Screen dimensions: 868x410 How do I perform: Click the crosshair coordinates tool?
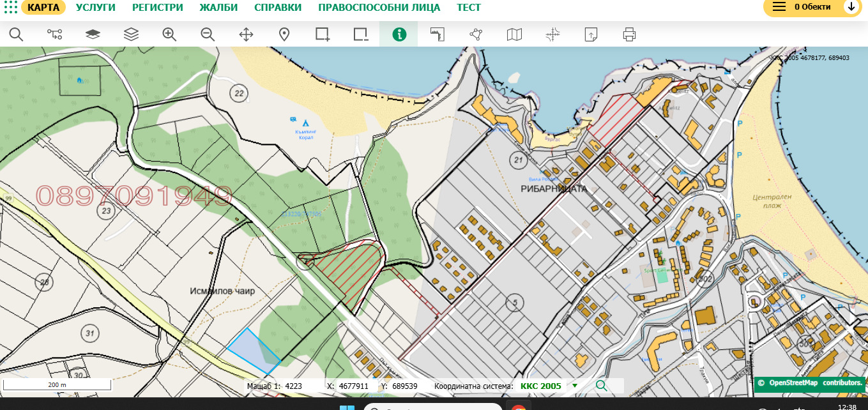(552, 34)
